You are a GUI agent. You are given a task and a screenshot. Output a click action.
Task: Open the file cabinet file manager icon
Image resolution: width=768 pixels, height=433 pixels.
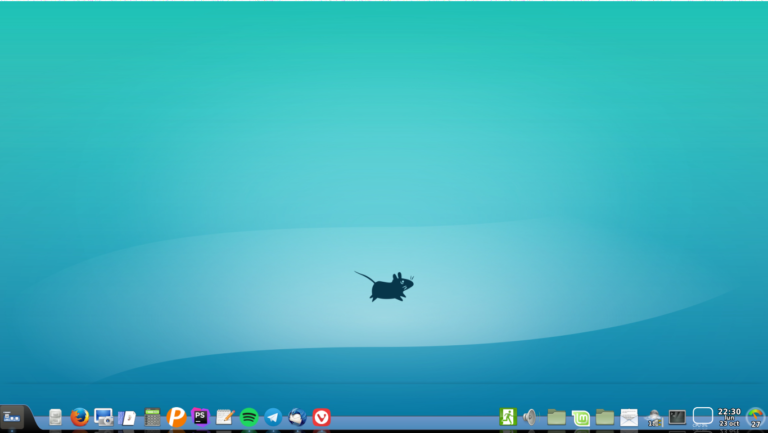55,417
